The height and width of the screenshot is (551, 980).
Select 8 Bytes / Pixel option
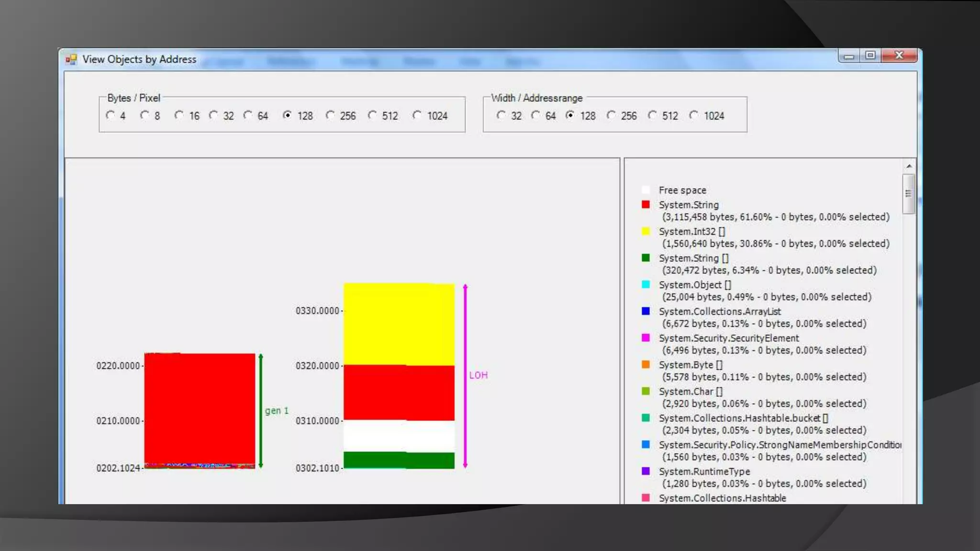click(145, 115)
